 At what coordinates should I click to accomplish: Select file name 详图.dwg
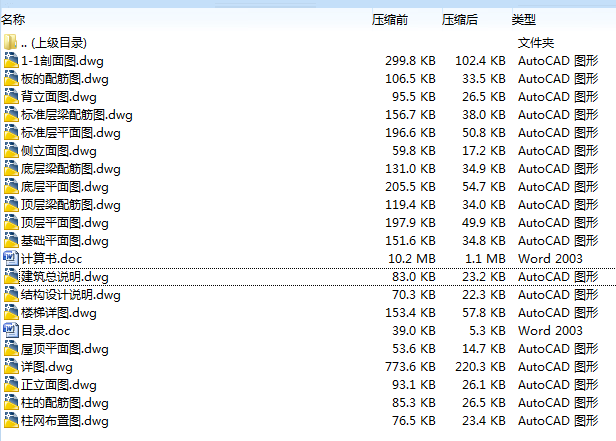pyautogui.click(x=47, y=368)
